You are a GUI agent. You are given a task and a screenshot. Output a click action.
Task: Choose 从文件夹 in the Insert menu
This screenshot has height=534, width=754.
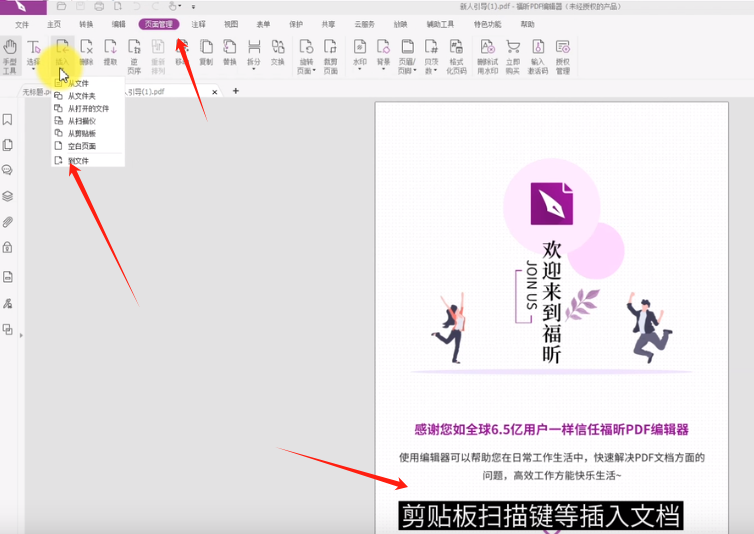pos(88,96)
